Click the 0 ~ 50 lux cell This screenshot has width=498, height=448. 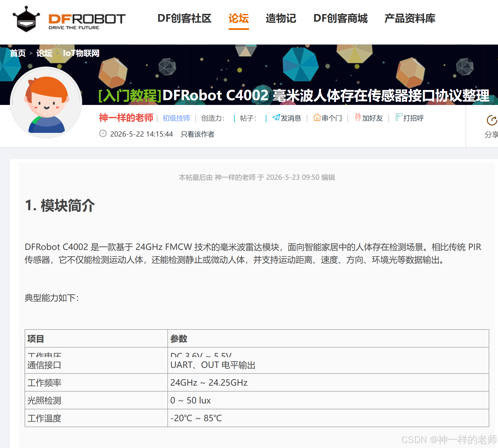(328, 400)
